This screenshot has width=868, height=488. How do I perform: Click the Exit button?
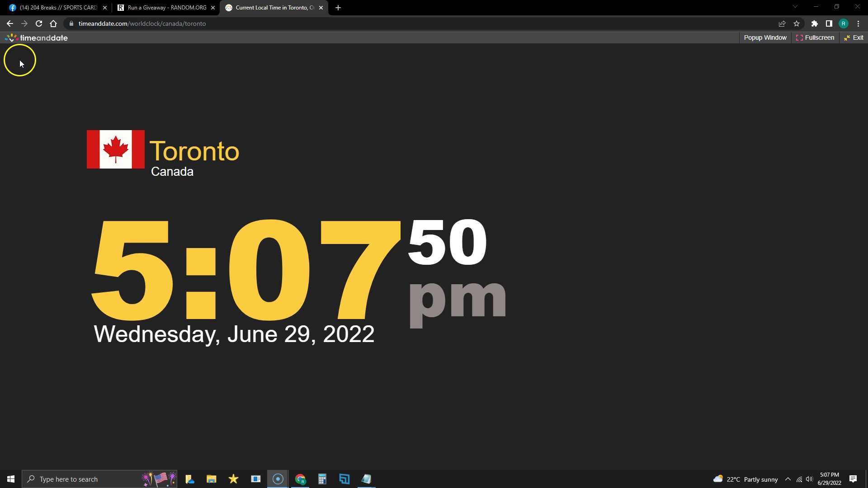(854, 38)
